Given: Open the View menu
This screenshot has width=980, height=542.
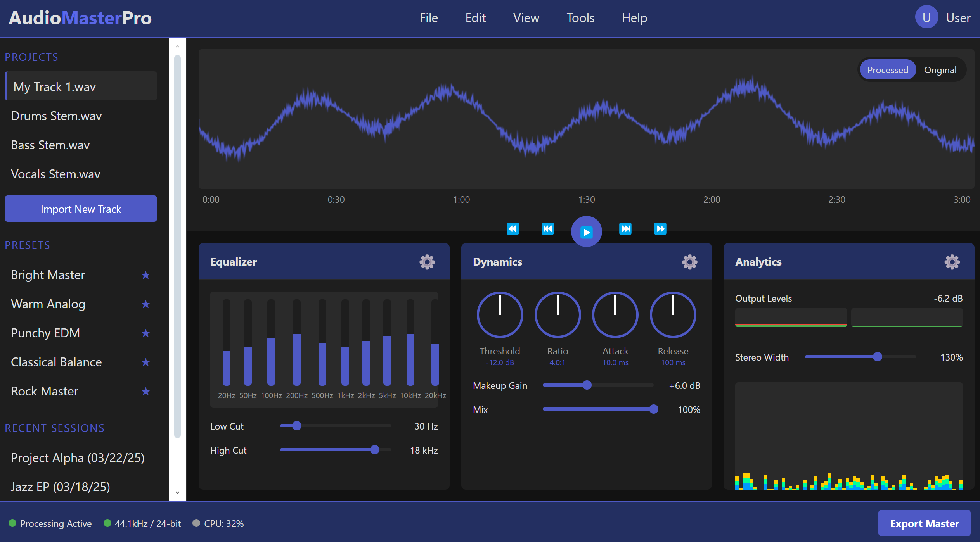Looking at the screenshot, I should pyautogui.click(x=526, y=18).
